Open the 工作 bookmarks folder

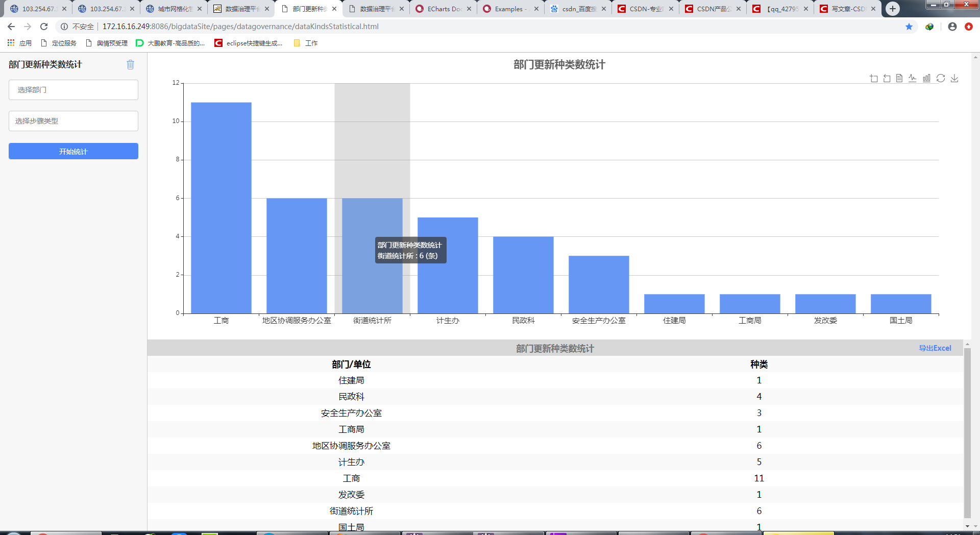[306, 43]
